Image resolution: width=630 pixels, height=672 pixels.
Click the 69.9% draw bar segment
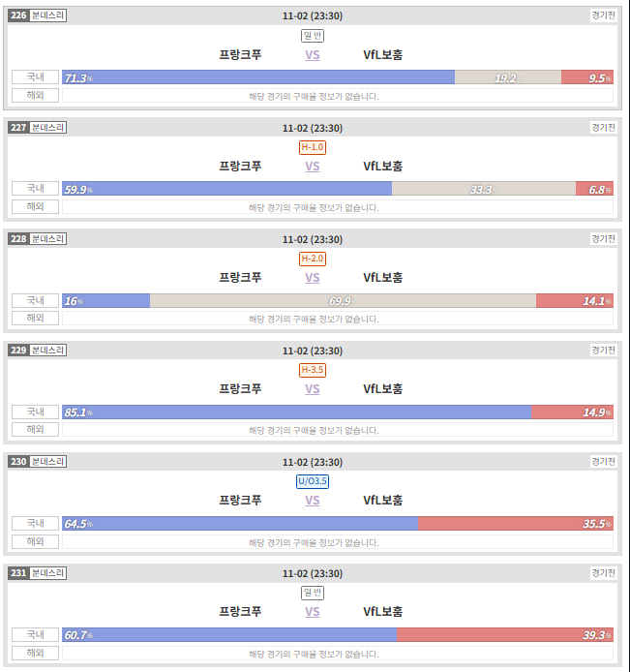point(343,301)
